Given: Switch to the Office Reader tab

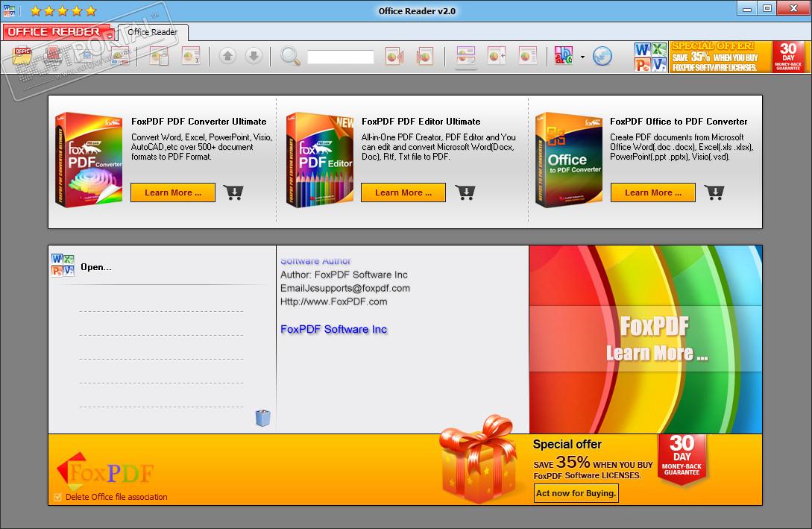Looking at the screenshot, I should click(153, 32).
